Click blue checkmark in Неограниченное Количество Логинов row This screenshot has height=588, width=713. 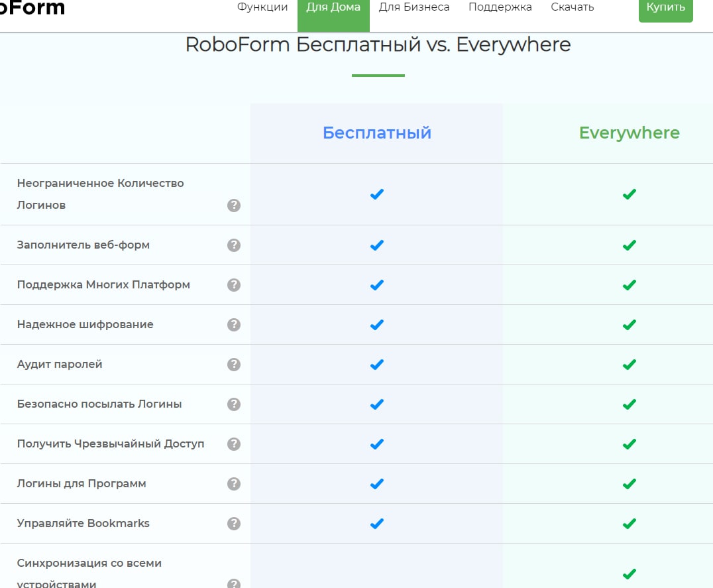377,194
